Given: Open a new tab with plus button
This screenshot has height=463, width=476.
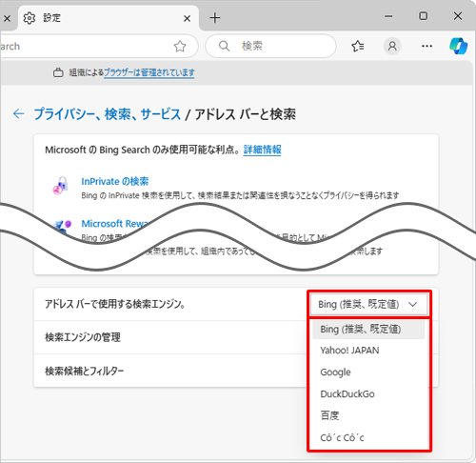Looking at the screenshot, I should point(215,18).
